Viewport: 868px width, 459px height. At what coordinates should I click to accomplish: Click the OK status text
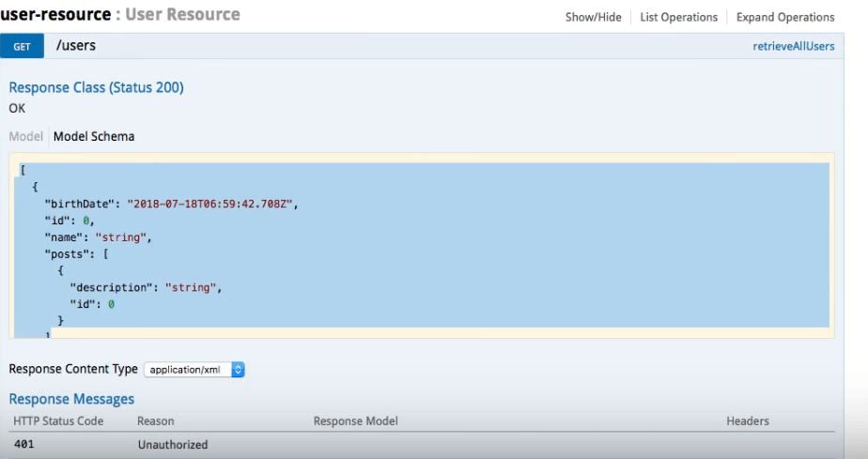pos(17,108)
